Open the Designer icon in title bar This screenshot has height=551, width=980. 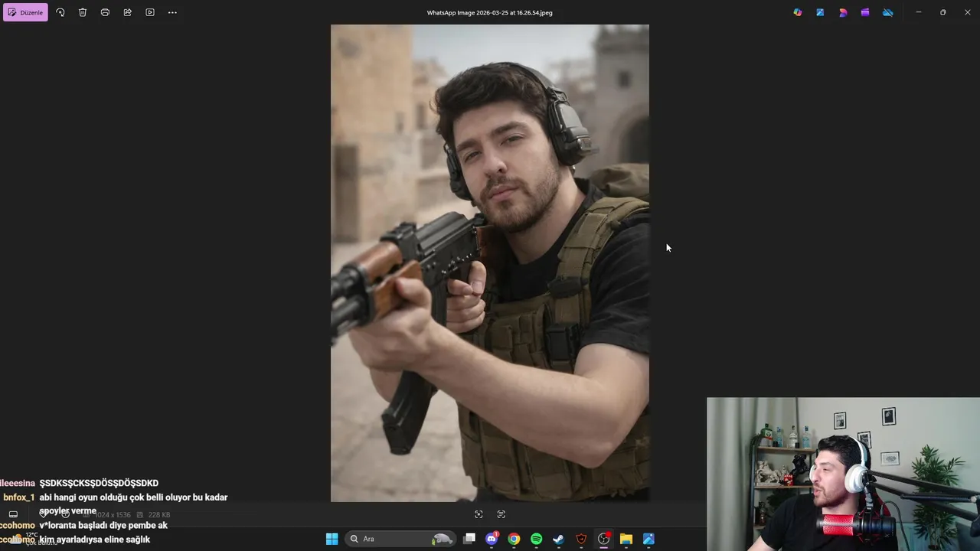[843, 12]
